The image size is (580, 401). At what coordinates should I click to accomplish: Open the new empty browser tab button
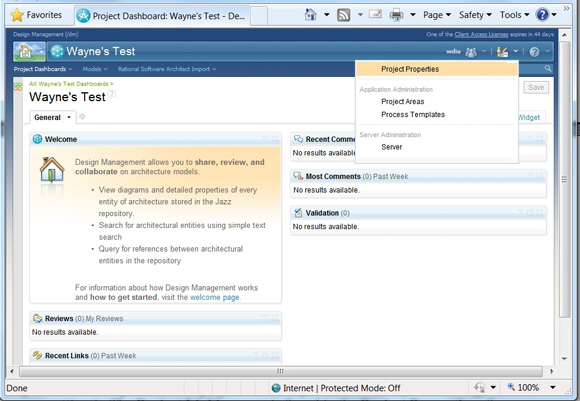259,16
